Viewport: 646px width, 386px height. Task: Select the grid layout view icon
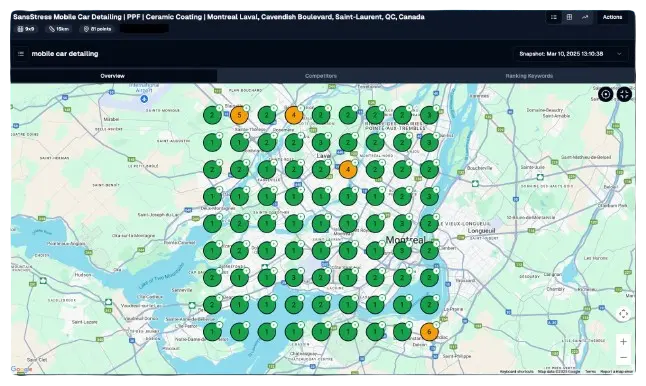tap(569, 17)
